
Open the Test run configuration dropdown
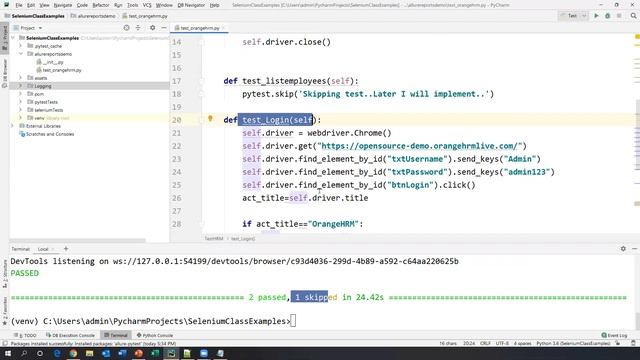573,16
